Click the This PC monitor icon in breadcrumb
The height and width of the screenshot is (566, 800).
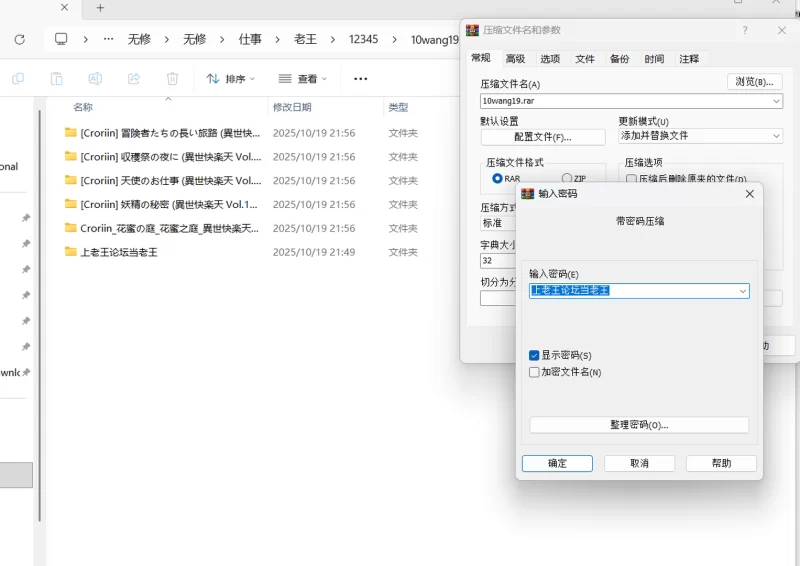(x=61, y=39)
